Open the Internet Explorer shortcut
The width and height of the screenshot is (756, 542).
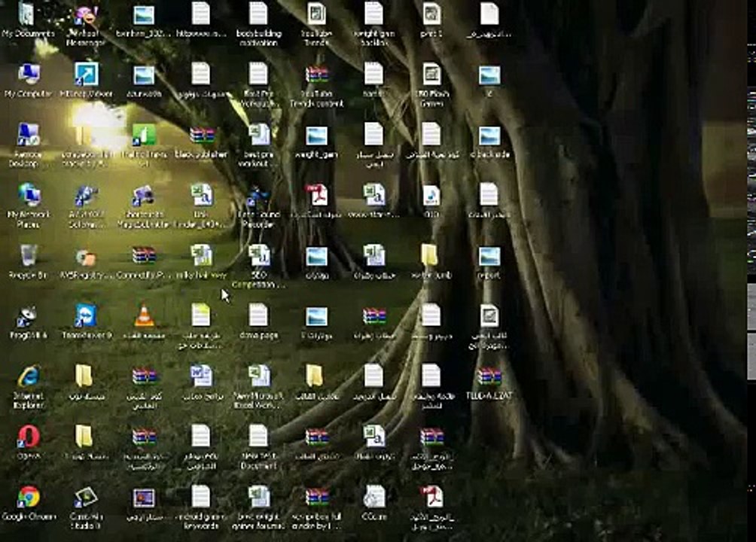click(x=29, y=376)
